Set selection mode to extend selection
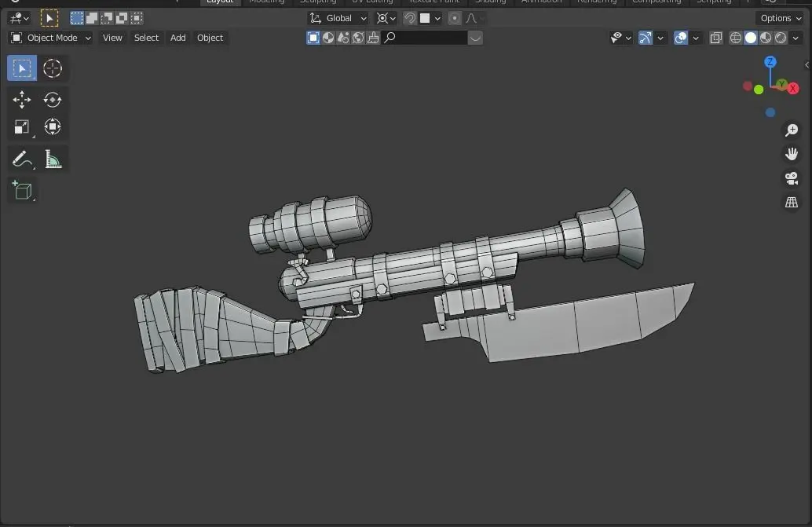Image resolution: width=812 pixels, height=527 pixels. point(92,19)
